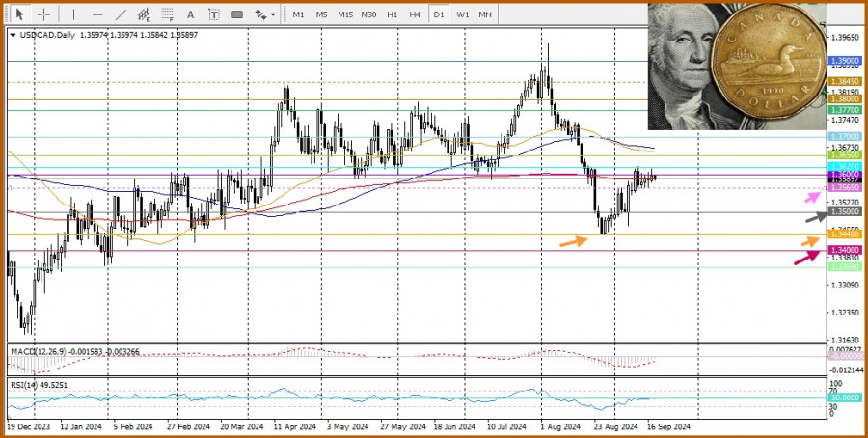Select the text label tool
This screenshot has width=868, height=438.
tap(213, 14)
